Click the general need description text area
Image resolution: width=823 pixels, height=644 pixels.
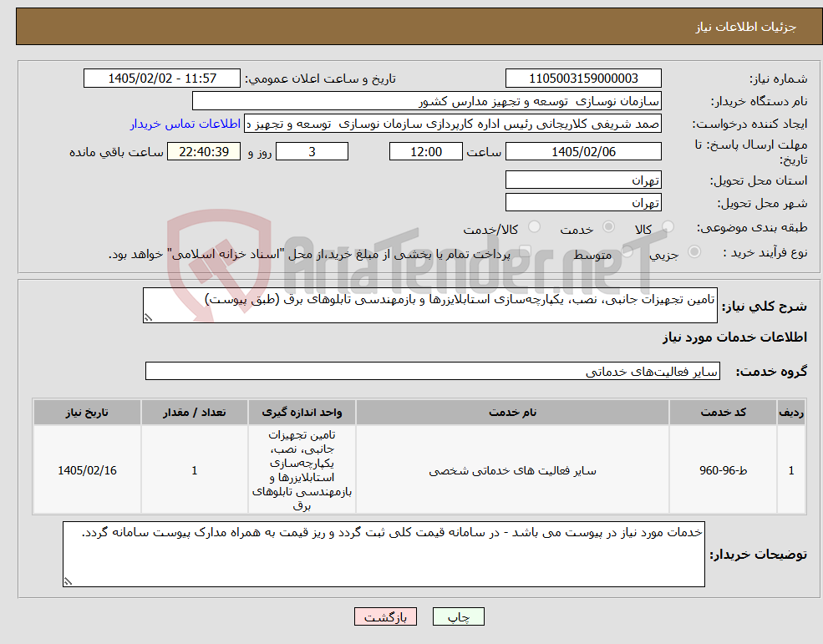[x=429, y=305]
